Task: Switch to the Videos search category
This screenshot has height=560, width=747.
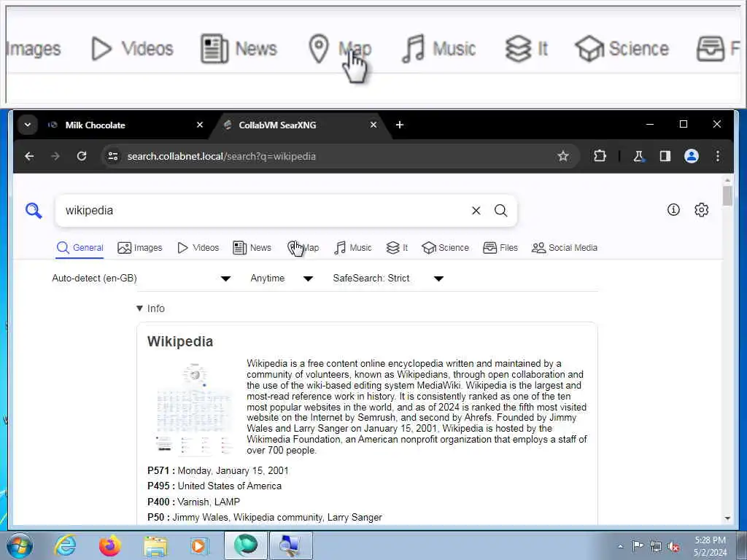Action: [x=198, y=248]
